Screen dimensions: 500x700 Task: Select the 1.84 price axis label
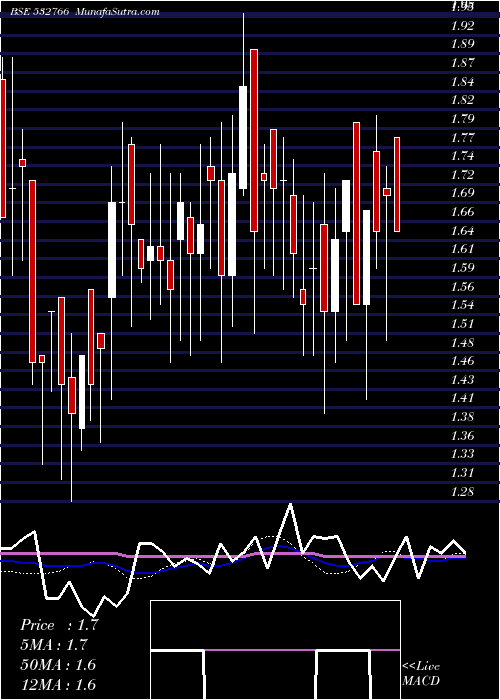pos(462,81)
